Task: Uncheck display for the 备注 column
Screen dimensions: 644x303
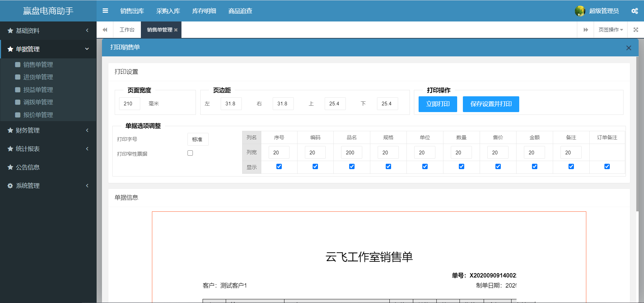Action: click(571, 166)
